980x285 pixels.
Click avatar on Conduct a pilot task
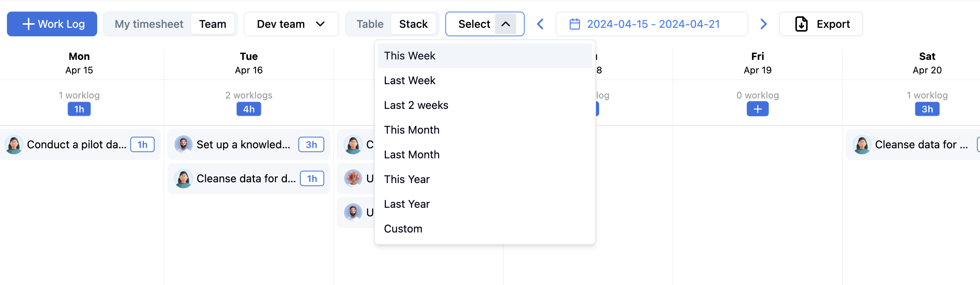coord(14,145)
